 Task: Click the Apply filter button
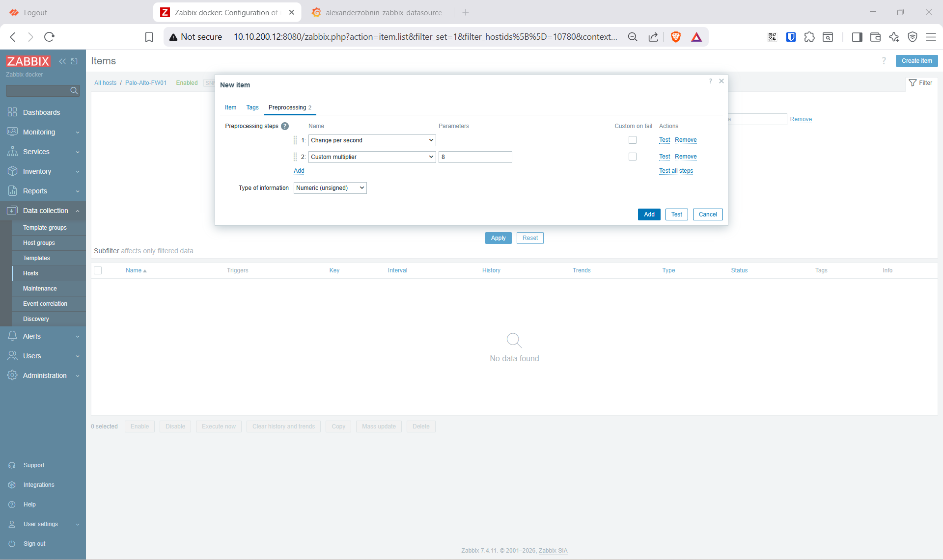[x=498, y=238]
